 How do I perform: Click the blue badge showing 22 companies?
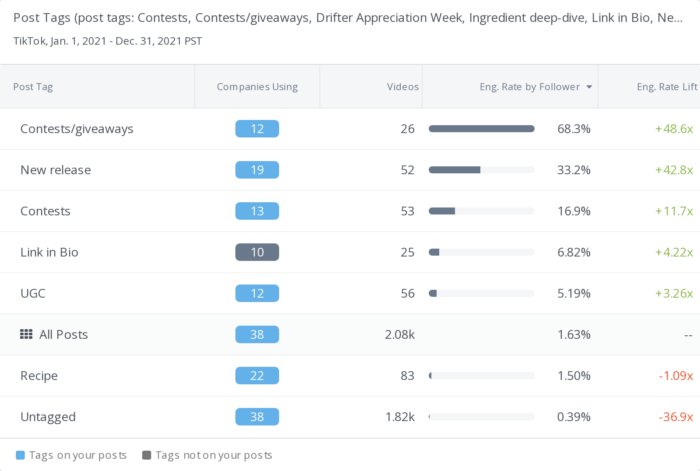tap(257, 375)
